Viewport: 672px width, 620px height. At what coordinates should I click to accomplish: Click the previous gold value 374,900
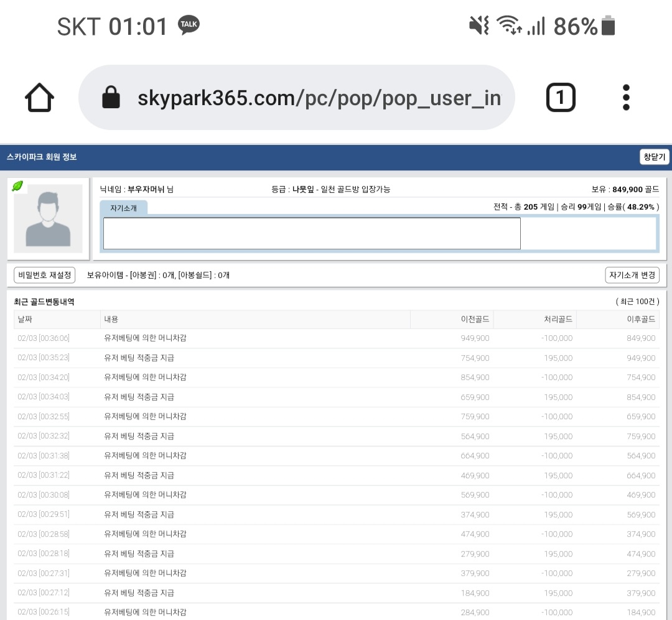475,515
